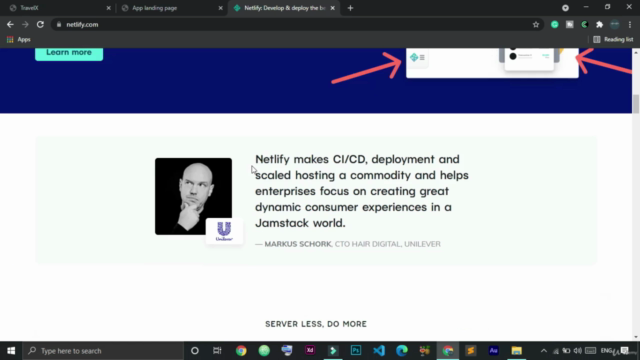This screenshot has height=360, width=640.
Task: Click the browser forward arrow
Action: pos(25,24)
